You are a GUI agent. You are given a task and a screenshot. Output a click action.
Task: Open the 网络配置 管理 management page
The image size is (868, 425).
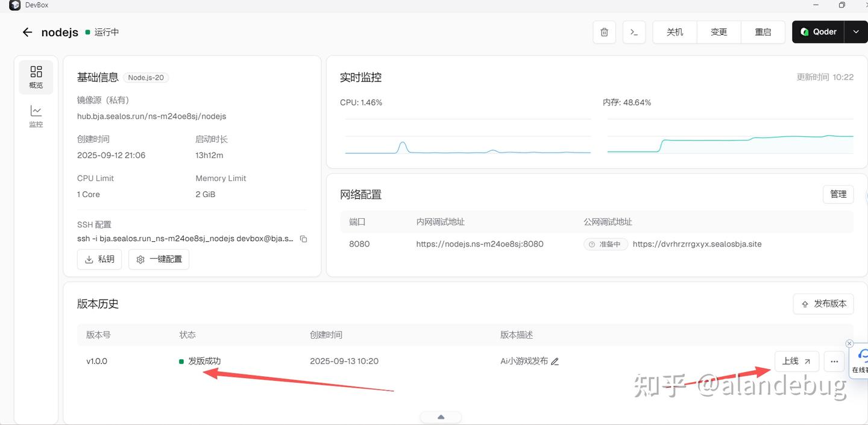(838, 194)
